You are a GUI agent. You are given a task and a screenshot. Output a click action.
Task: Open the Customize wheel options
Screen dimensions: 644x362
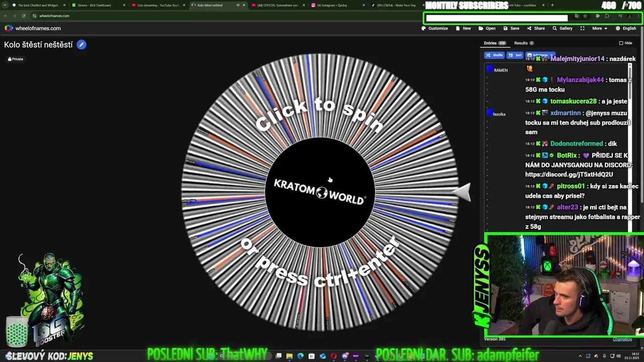[x=435, y=28]
